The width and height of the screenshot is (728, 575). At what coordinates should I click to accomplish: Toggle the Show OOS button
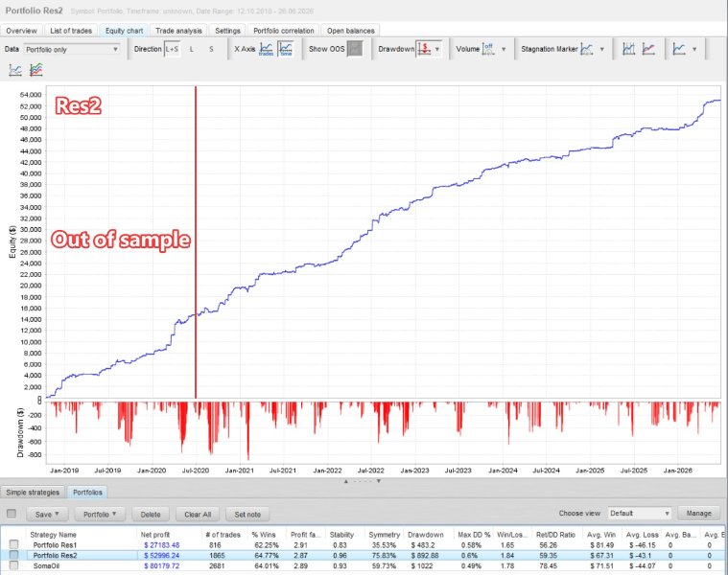[x=355, y=49]
